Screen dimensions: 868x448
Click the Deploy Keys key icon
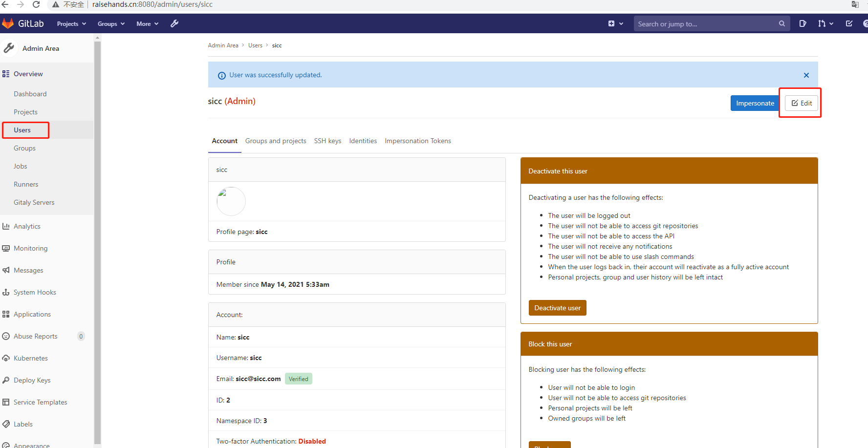(x=6, y=380)
